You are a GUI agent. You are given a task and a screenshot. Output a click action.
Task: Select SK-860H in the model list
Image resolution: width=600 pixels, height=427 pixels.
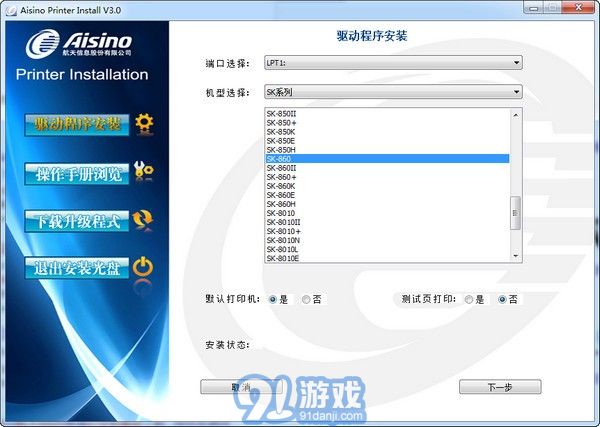point(387,204)
